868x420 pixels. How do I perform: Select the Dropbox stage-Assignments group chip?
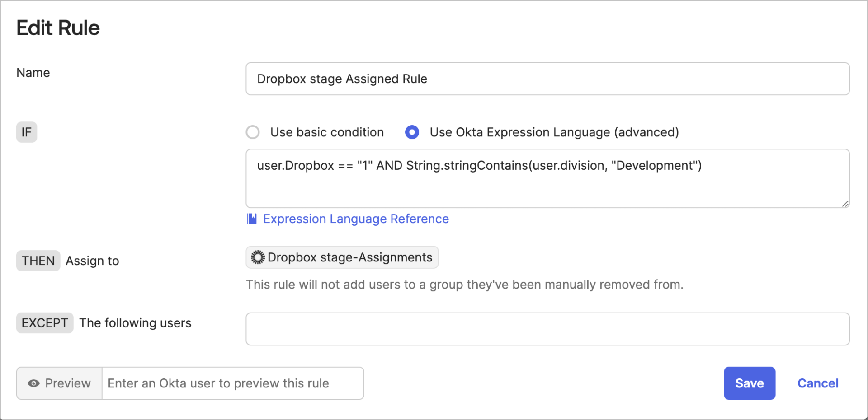pos(342,257)
